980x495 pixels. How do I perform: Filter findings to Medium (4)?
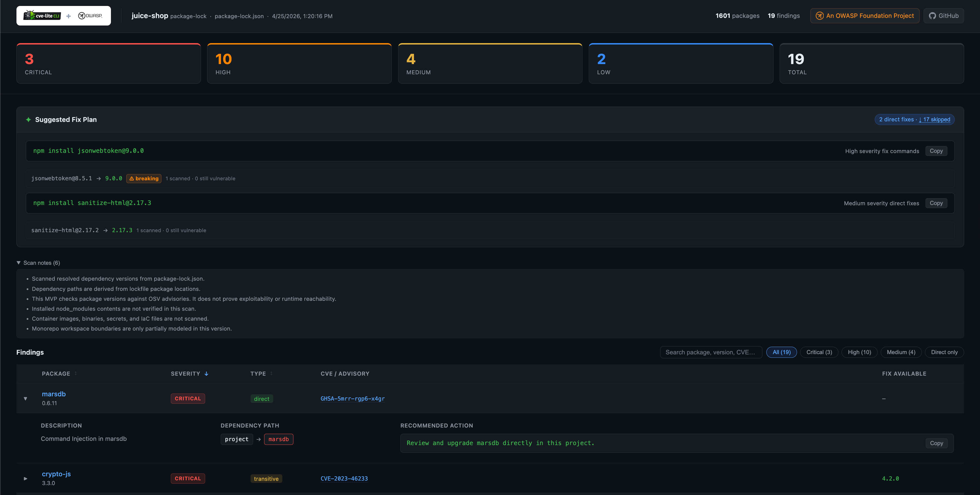(901, 352)
